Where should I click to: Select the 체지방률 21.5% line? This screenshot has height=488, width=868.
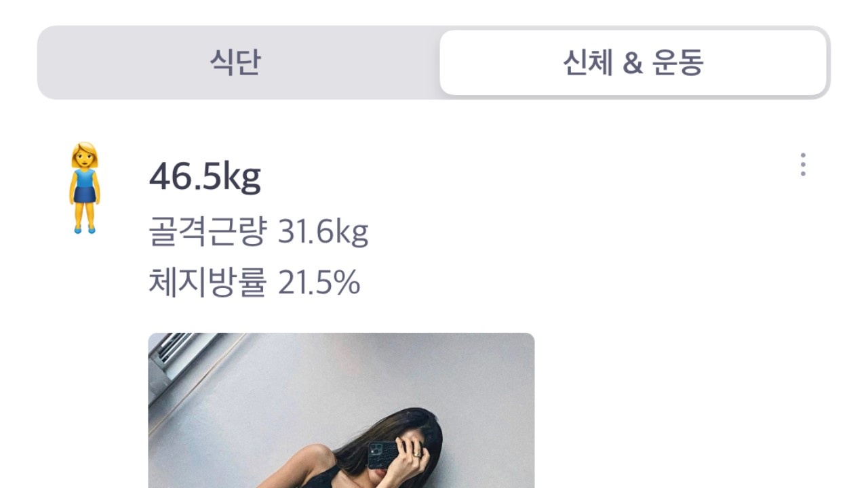254,283
